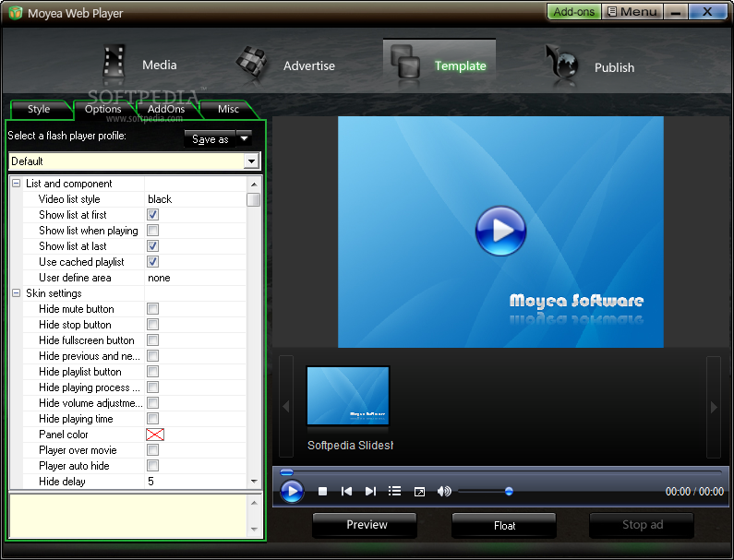This screenshot has height=560, width=734.
Task: Enable Player over movie checkbox
Action: coord(152,449)
